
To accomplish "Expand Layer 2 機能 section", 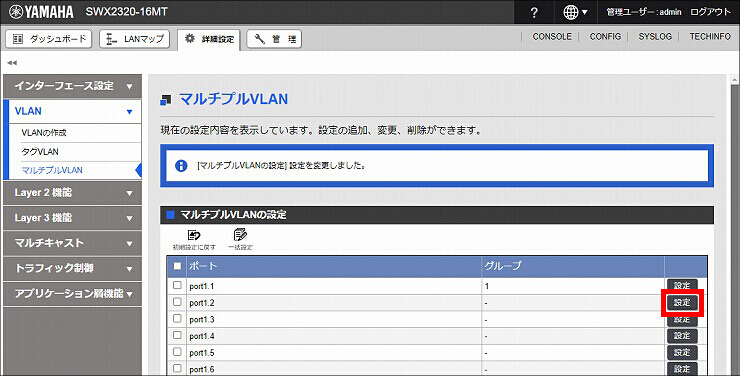I will point(72,193).
